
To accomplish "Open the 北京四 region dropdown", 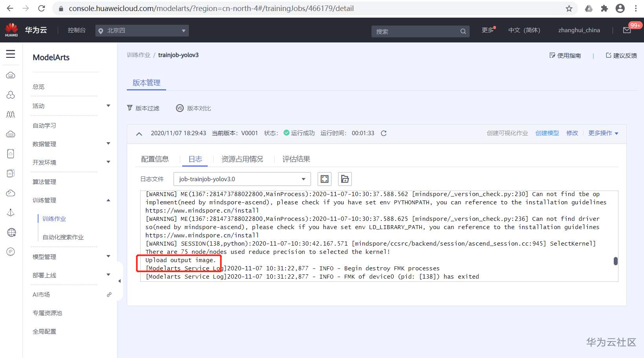I will click(x=142, y=31).
